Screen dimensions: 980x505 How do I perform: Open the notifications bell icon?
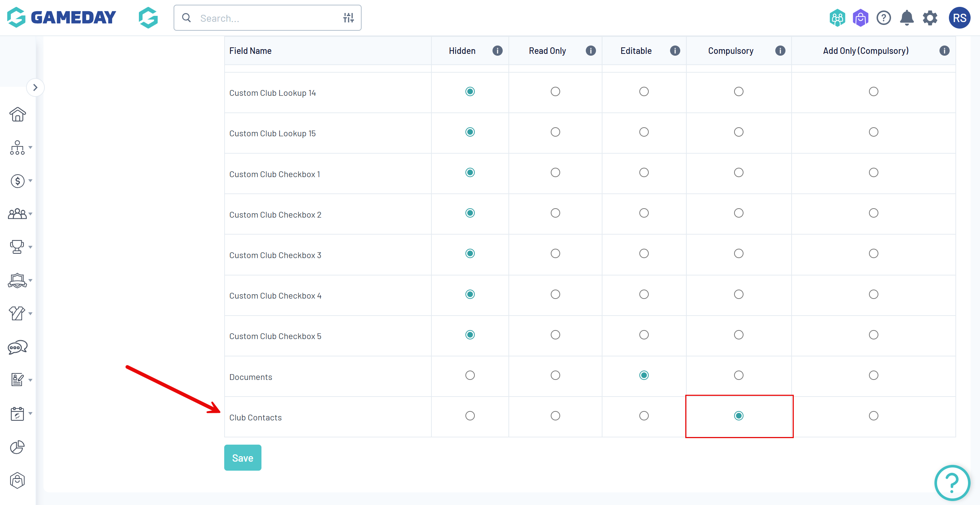click(907, 18)
